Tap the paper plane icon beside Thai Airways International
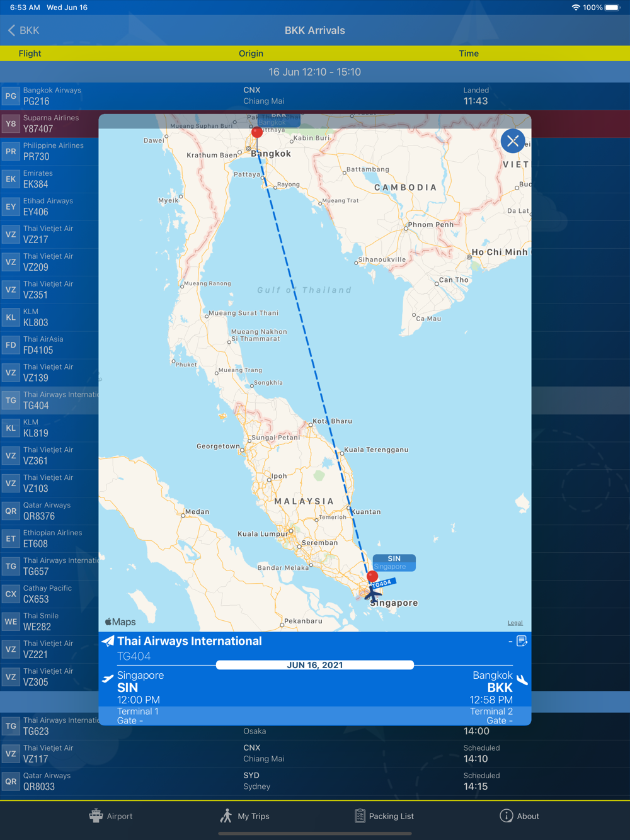630x840 pixels. 108,641
